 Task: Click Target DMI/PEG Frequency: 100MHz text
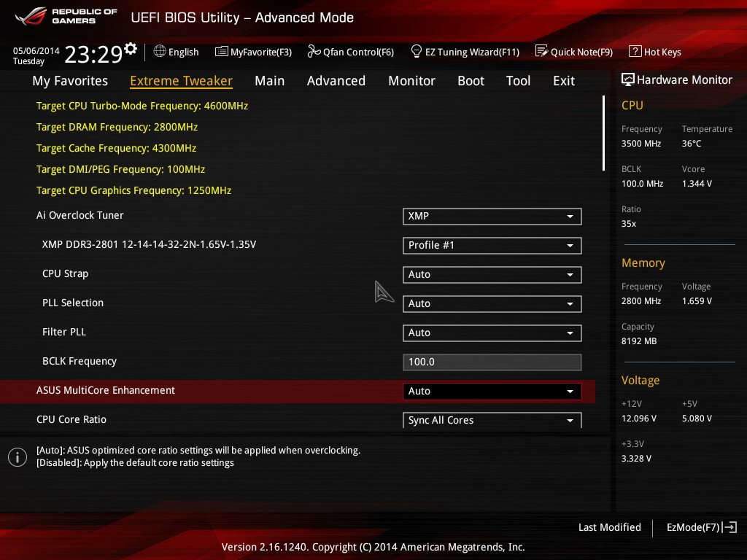tap(120, 169)
